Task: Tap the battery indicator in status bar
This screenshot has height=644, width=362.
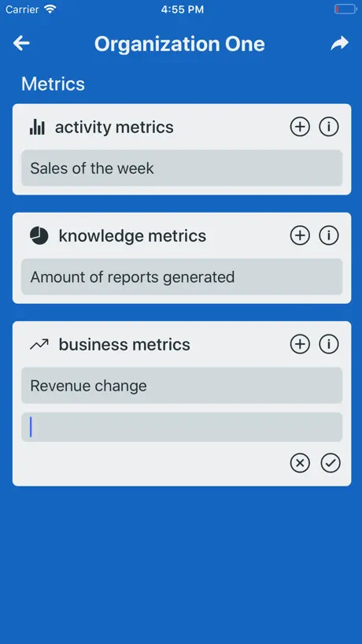Action: [345, 9]
